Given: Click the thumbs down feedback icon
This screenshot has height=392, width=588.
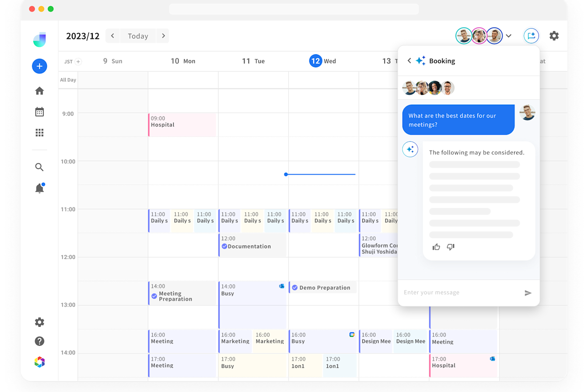Looking at the screenshot, I should pyautogui.click(x=451, y=247).
